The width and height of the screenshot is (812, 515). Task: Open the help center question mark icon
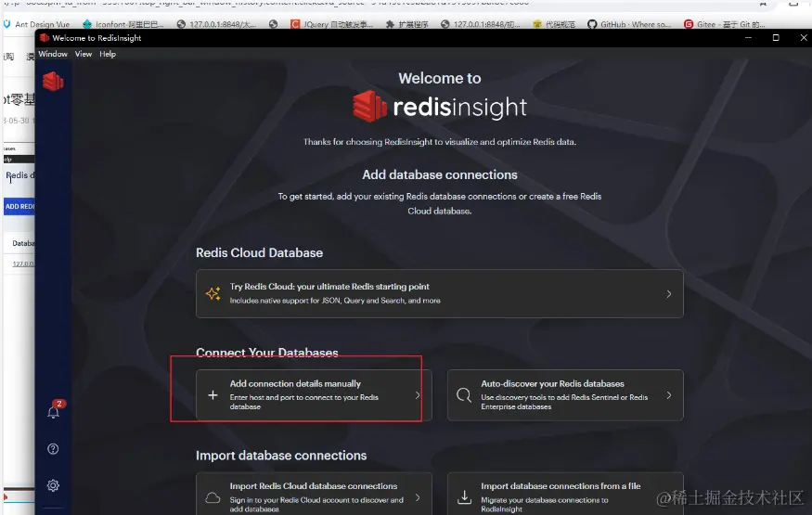[x=53, y=449]
